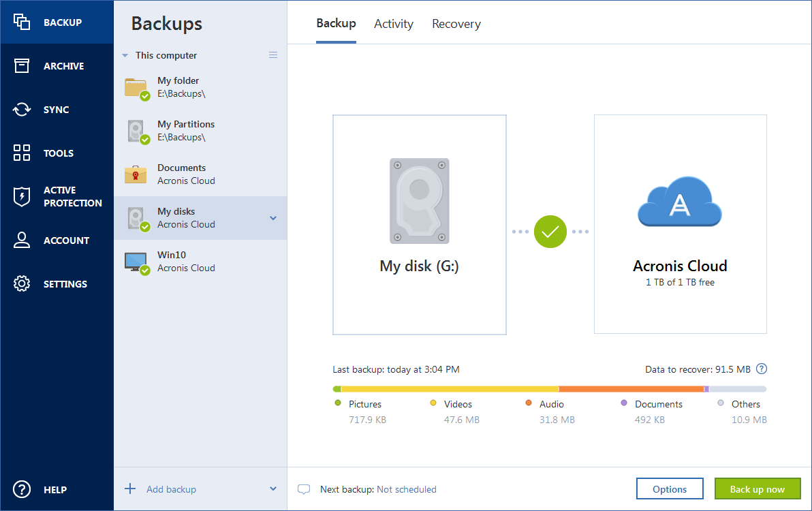Collapse the This computer backup list
This screenshot has width=812, height=511.
[125, 55]
